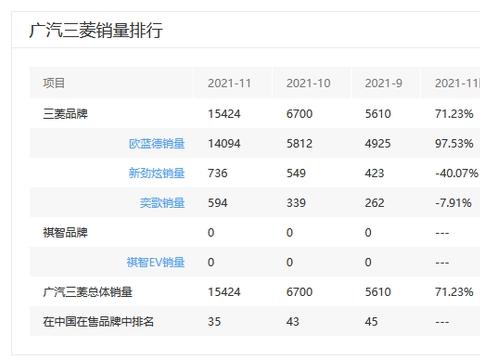Select the 97.53% value

click(x=454, y=144)
